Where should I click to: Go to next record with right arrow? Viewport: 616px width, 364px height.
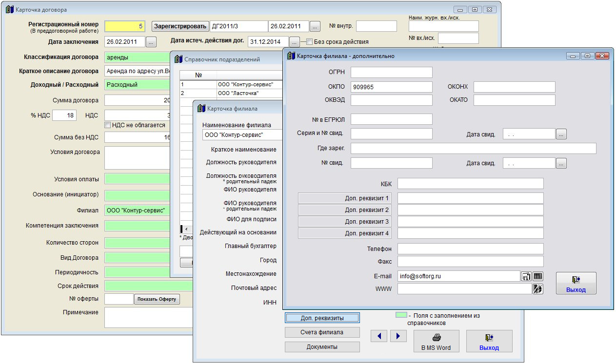pos(398,336)
